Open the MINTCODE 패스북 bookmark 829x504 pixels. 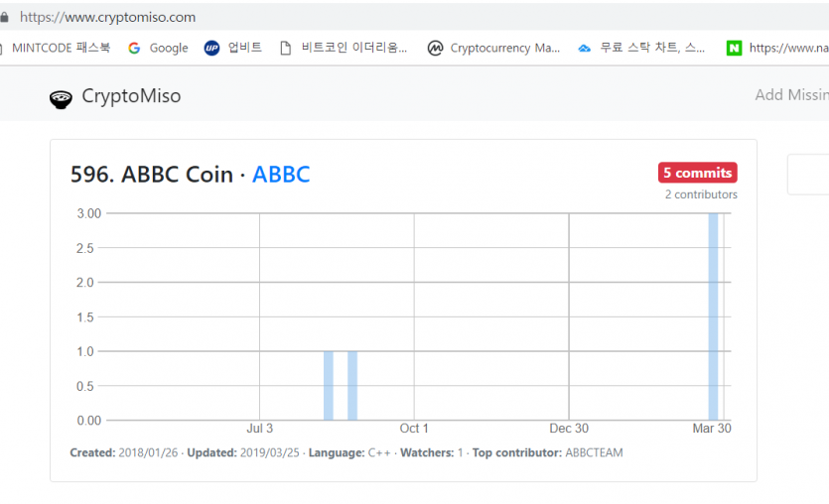pyautogui.click(x=61, y=48)
